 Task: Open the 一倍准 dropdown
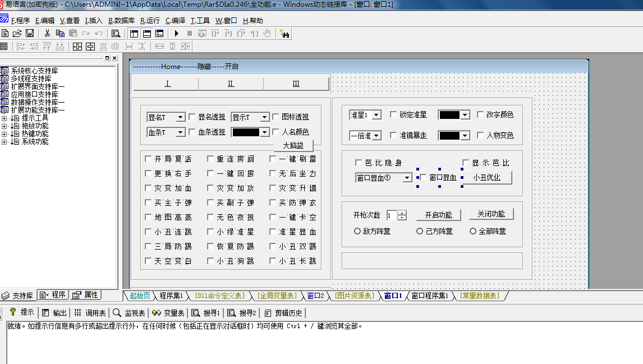[x=365, y=135]
